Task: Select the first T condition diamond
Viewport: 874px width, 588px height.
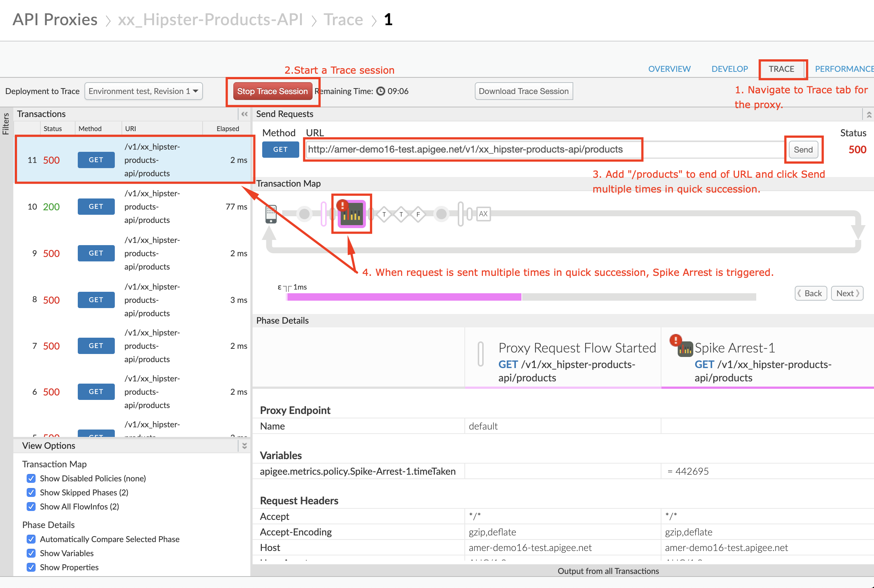Action: (x=384, y=214)
